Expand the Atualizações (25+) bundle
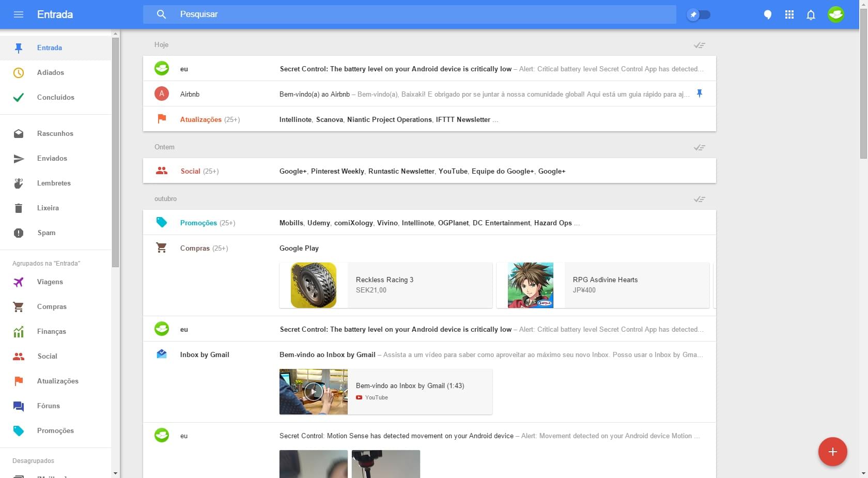The width and height of the screenshot is (868, 478). point(429,119)
